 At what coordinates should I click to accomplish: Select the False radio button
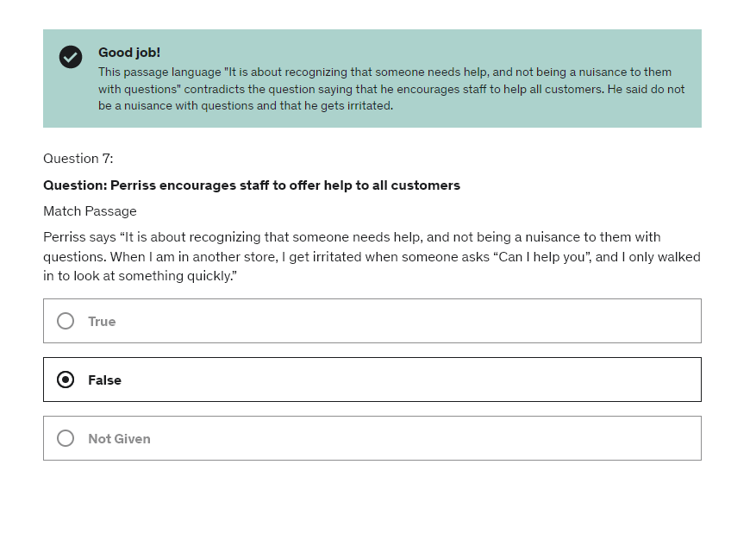66,380
